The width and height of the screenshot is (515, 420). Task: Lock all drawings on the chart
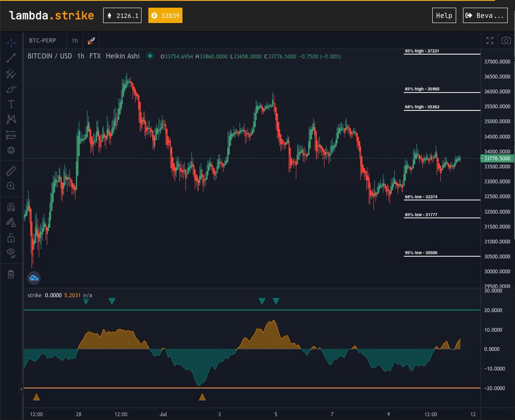(11, 237)
